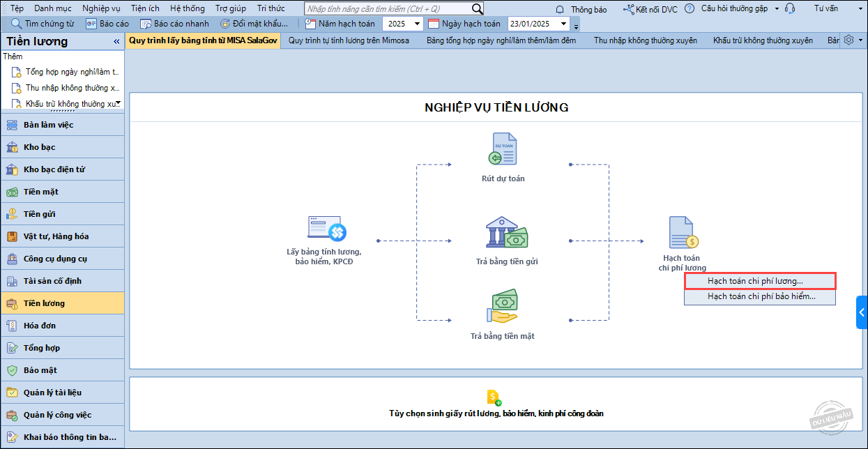
Task: Click the Rút dự toán icon
Action: click(503, 149)
